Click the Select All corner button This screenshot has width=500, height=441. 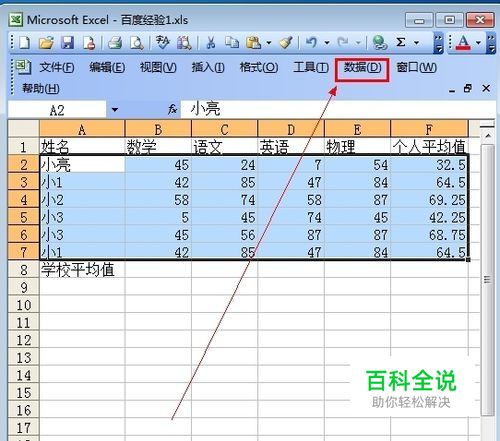click(23, 129)
